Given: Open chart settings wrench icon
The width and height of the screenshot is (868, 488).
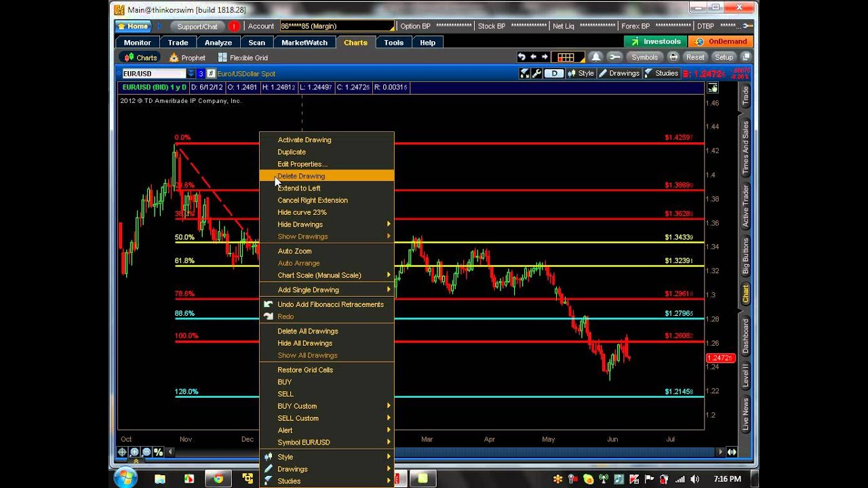Looking at the screenshot, I should [x=536, y=73].
